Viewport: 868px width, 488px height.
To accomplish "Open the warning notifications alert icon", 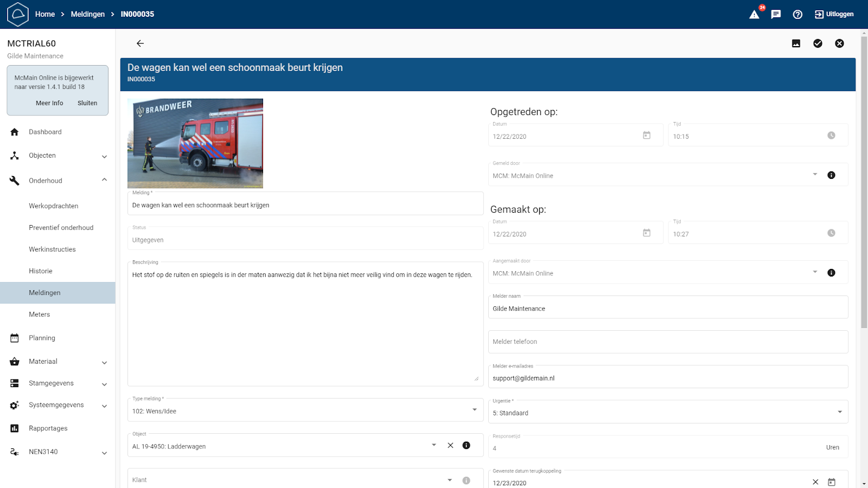I will coord(754,15).
